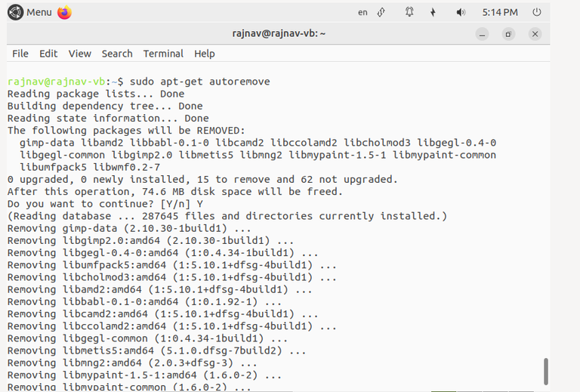This screenshot has width=580, height=392.
Task: Open the Search menu
Action: 117,54
